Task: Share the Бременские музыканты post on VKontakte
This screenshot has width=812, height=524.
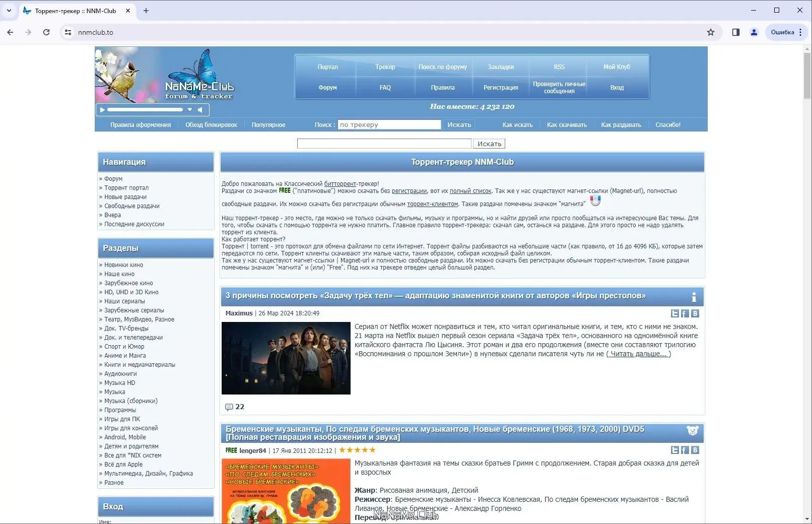Action: [x=695, y=450]
